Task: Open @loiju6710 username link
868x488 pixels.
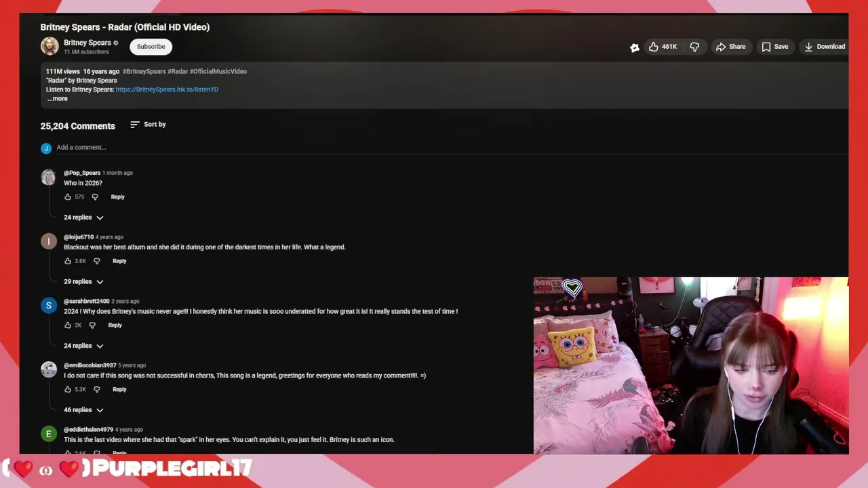Action: (x=79, y=237)
